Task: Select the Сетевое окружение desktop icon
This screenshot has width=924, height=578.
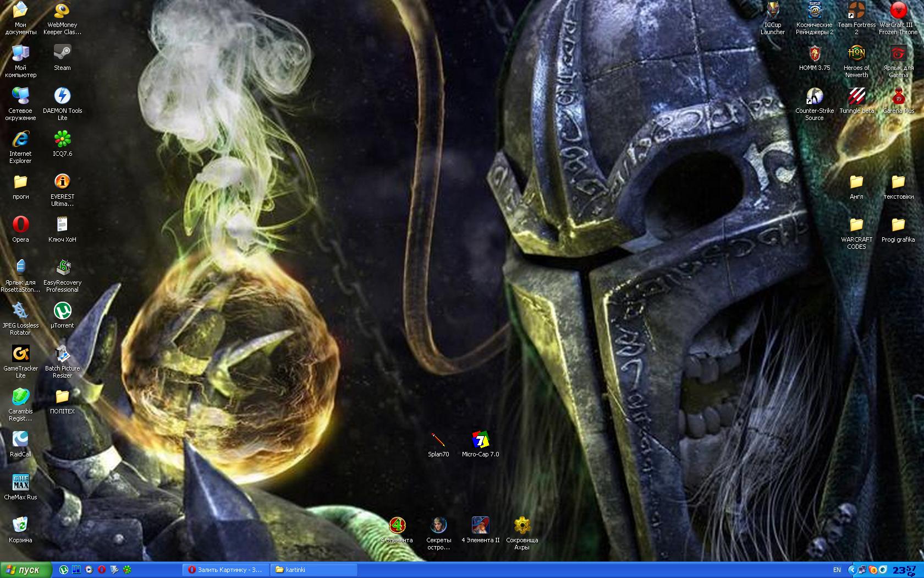Action: point(20,103)
